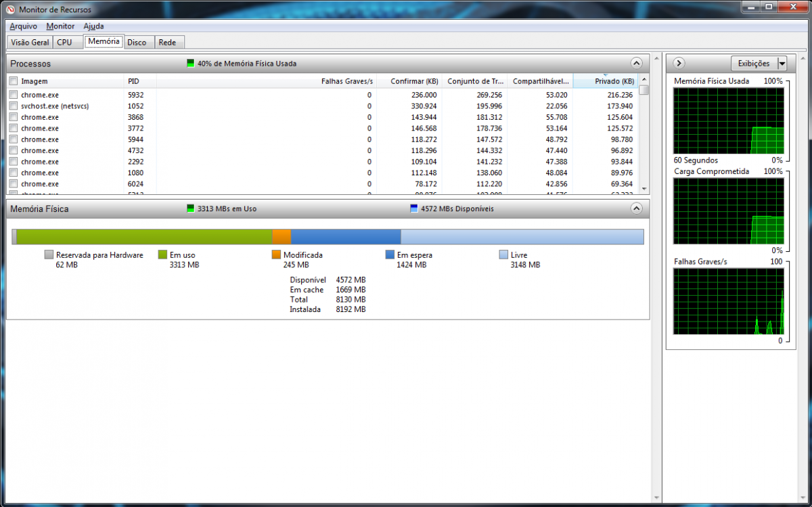Select the Memória tab
This screenshot has width=812, height=507.
104,41
